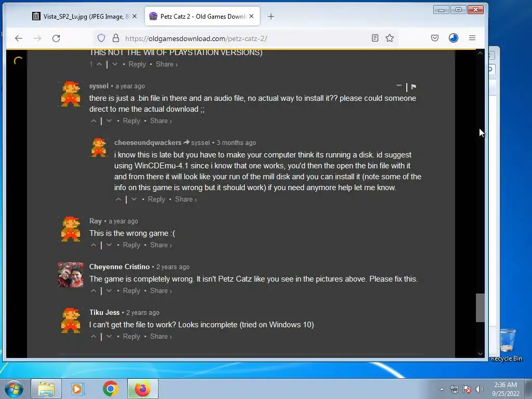Click the page vertical scrollbar thumb
This screenshot has height=399, width=532.
coord(480,308)
